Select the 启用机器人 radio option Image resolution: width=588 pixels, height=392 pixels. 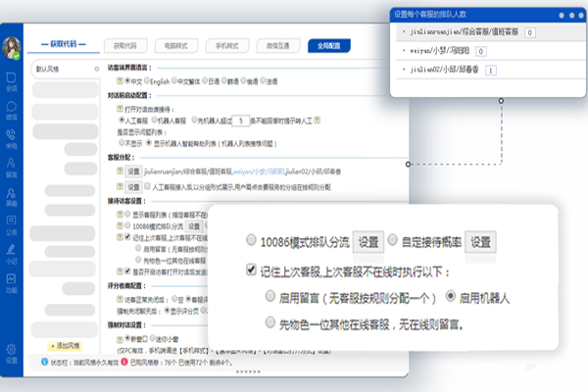tap(451, 295)
